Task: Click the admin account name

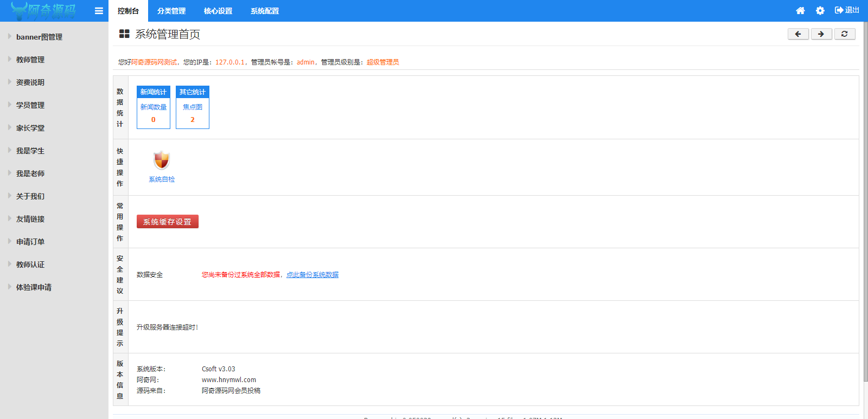Action: [x=305, y=62]
